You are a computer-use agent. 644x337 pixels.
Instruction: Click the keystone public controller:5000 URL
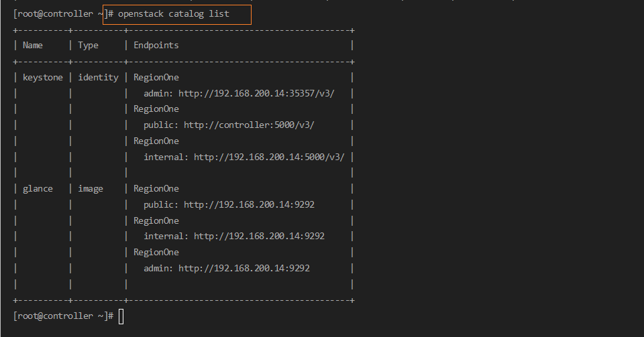248,125
